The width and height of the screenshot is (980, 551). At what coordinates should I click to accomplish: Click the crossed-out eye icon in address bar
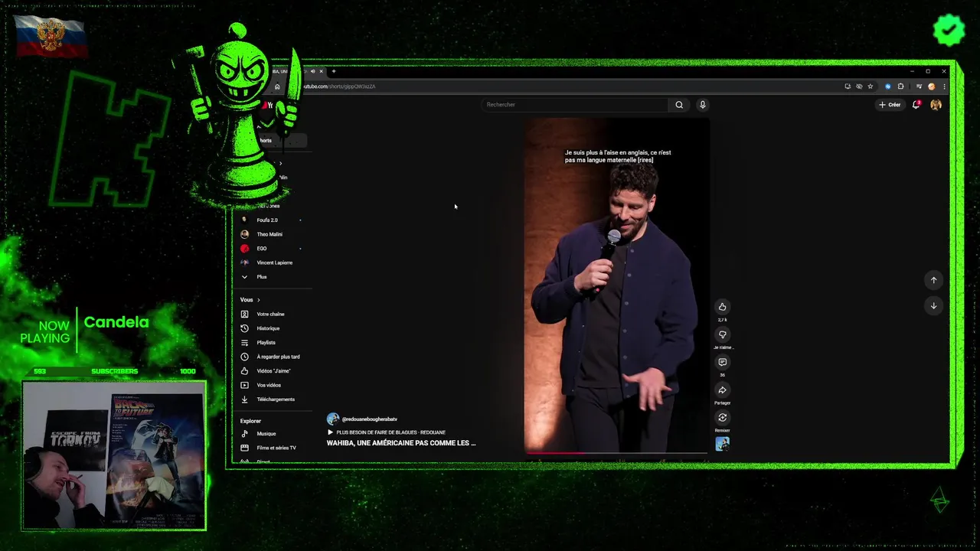coord(859,86)
